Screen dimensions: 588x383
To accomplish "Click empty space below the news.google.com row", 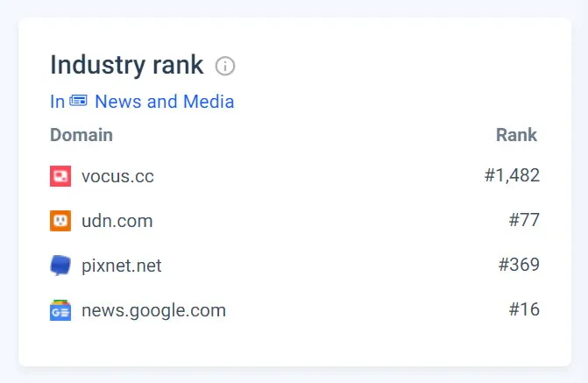I will pos(294,346).
